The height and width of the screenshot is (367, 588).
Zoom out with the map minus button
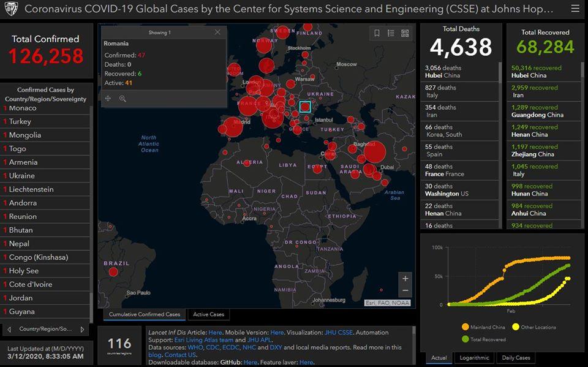tap(405, 291)
